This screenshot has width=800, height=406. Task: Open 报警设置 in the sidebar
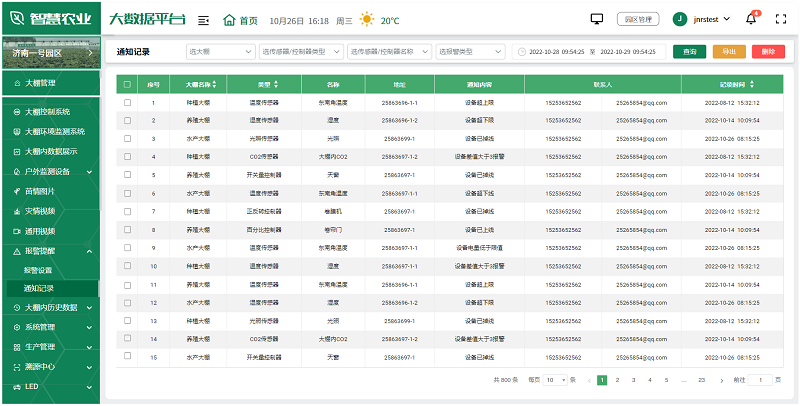point(38,270)
